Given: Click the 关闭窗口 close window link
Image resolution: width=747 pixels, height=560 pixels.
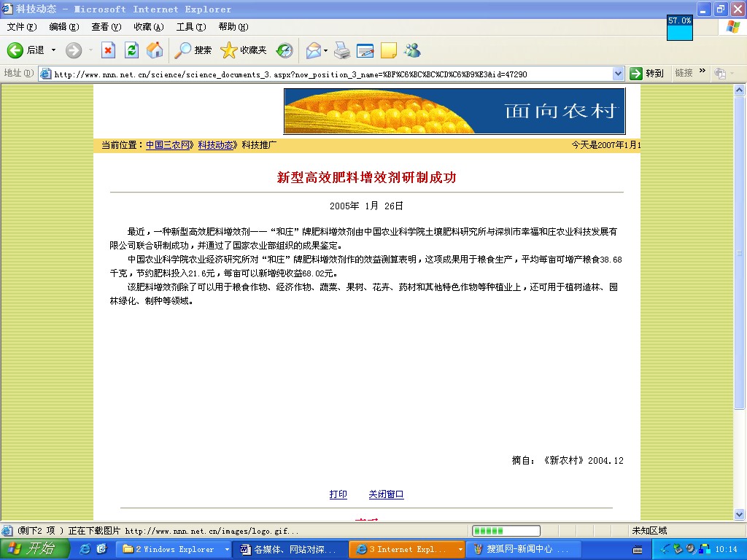Looking at the screenshot, I should (x=387, y=494).
